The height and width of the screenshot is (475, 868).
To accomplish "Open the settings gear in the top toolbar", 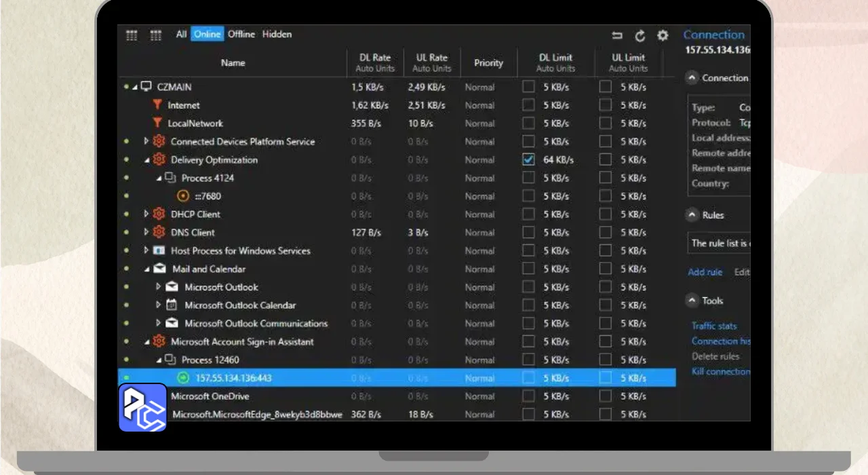I will pyautogui.click(x=663, y=36).
